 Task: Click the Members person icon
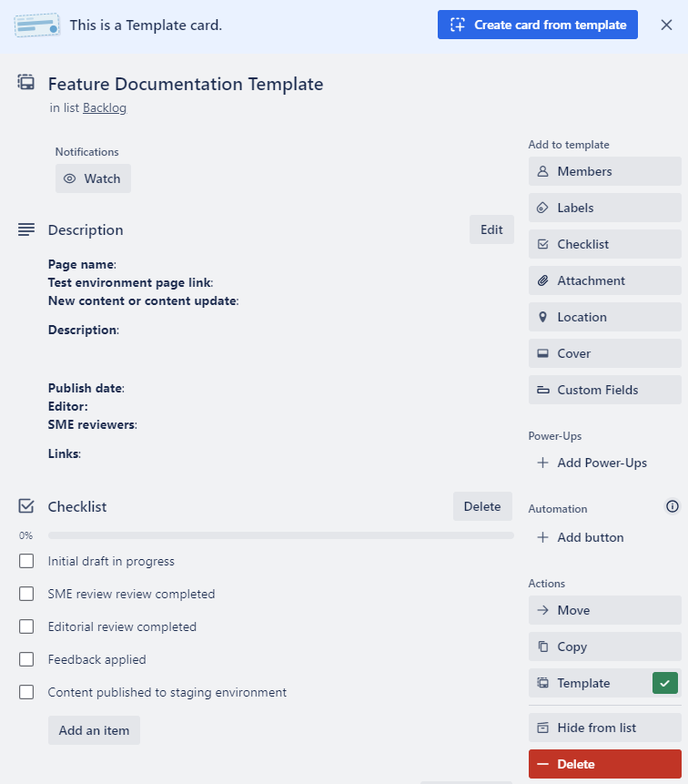pos(543,171)
